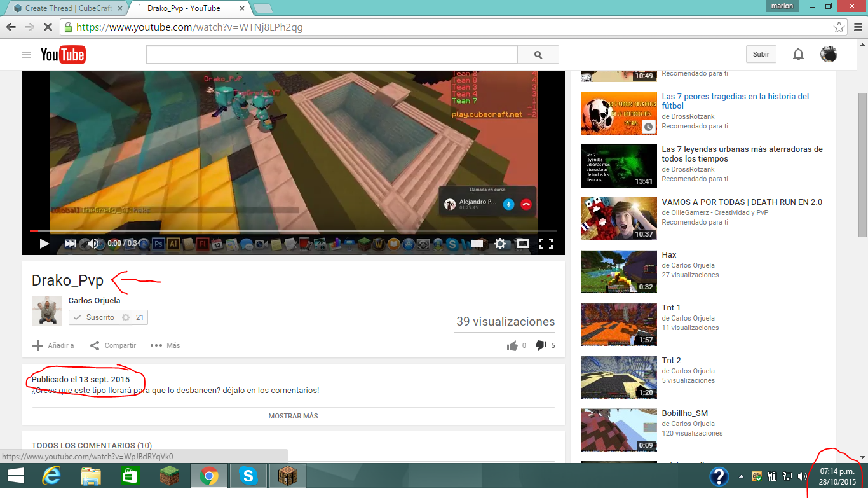Open Minecraft grass block taskbar icon
Viewport: 868px width, 498px height.
(x=170, y=476)
